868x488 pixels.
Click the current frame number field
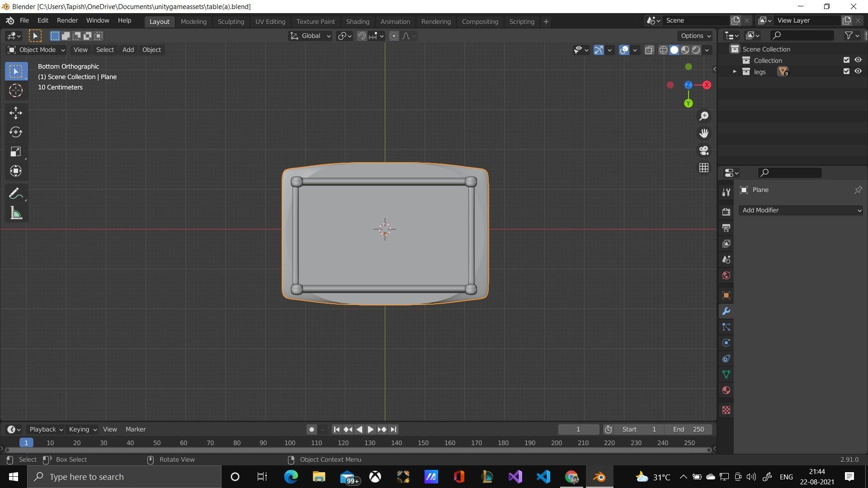tap(578, 429)
